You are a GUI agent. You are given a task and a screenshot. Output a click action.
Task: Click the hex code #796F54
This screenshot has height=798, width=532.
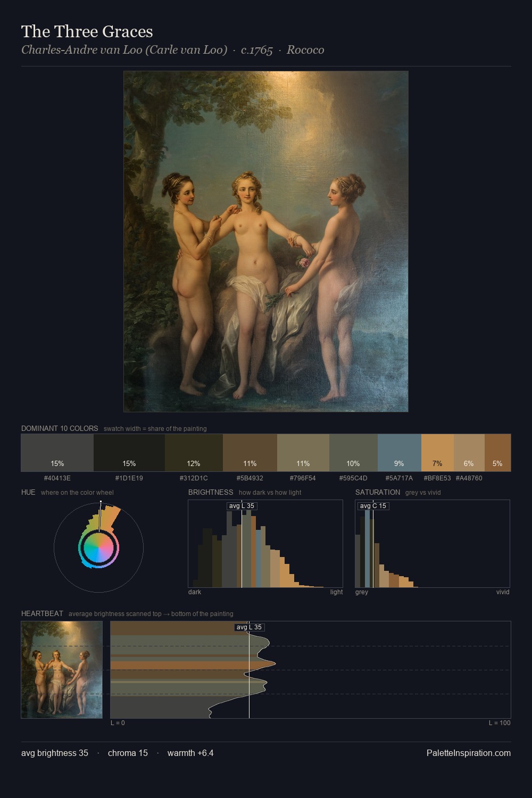[x=303, y=478]
